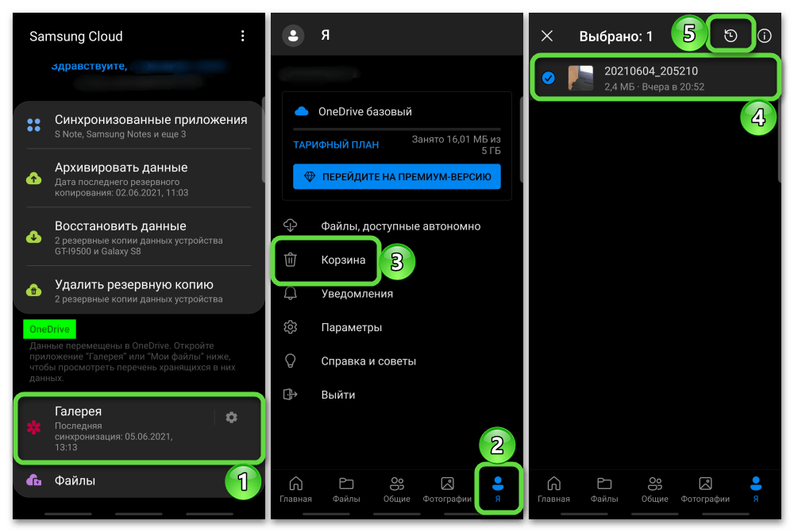Tap the profile avatar icon beside Я
Viewport: 794px width, 532px height.
[295, 36]
